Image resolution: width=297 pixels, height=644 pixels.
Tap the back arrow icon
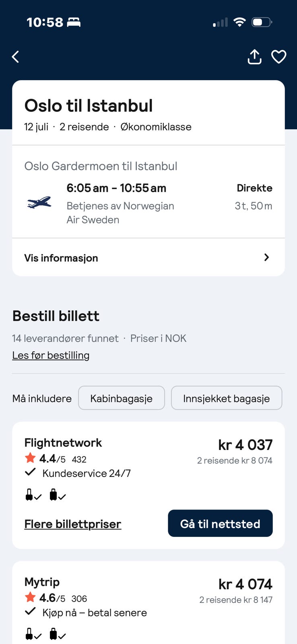click(x=16, y=57)
